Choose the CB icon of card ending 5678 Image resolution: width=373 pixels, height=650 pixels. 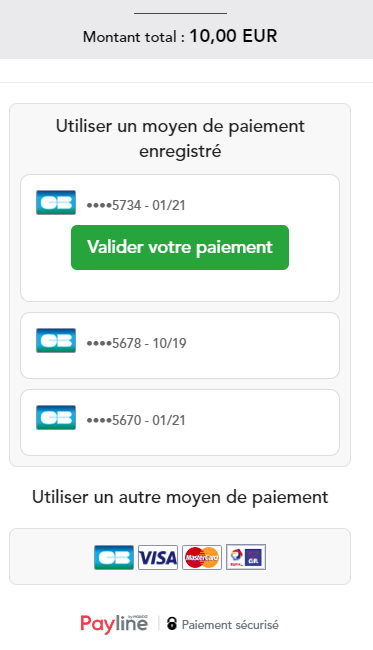[56, 340]
